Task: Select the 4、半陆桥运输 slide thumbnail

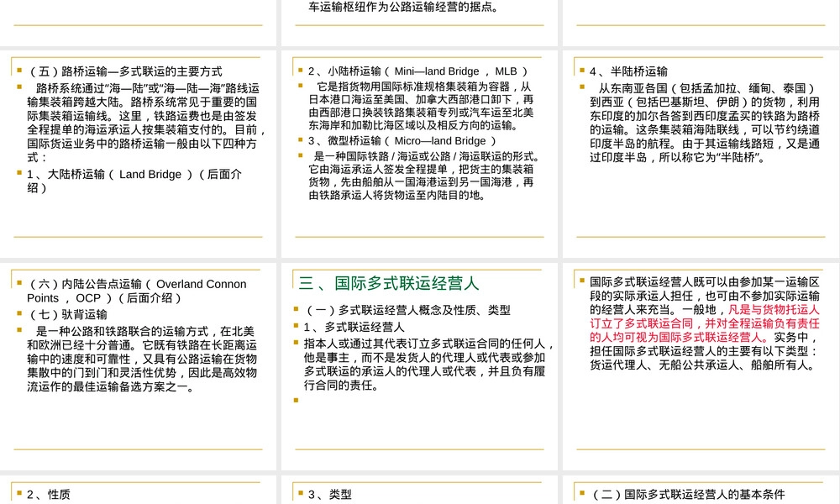Action: pos(701,154)
